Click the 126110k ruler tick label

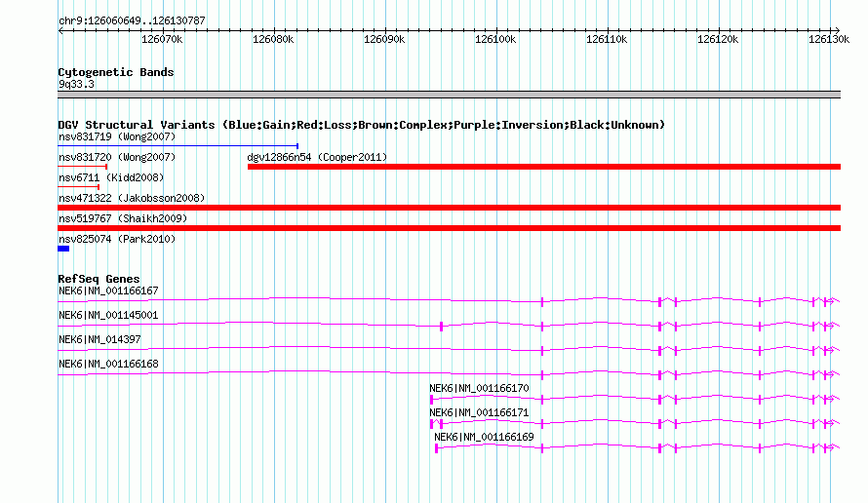(x=607, y=39)
